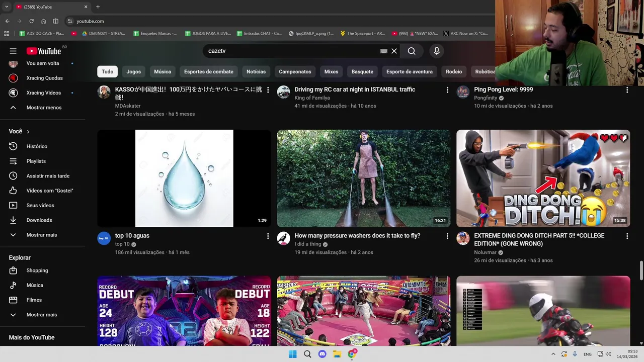Open I did a thing channel avatar
Viewport: 644px width, 362px height.
coord(283,238)
